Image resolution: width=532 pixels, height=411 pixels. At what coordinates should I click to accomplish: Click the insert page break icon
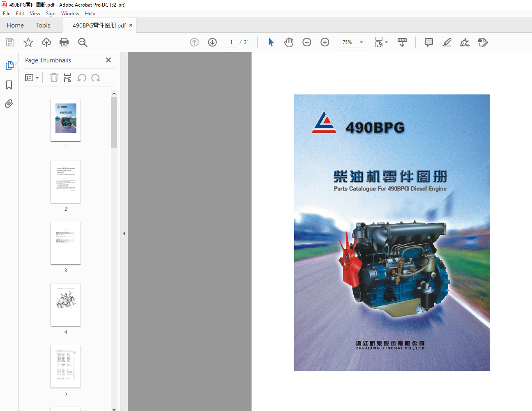pyautogui.click(x=68, y=78)
